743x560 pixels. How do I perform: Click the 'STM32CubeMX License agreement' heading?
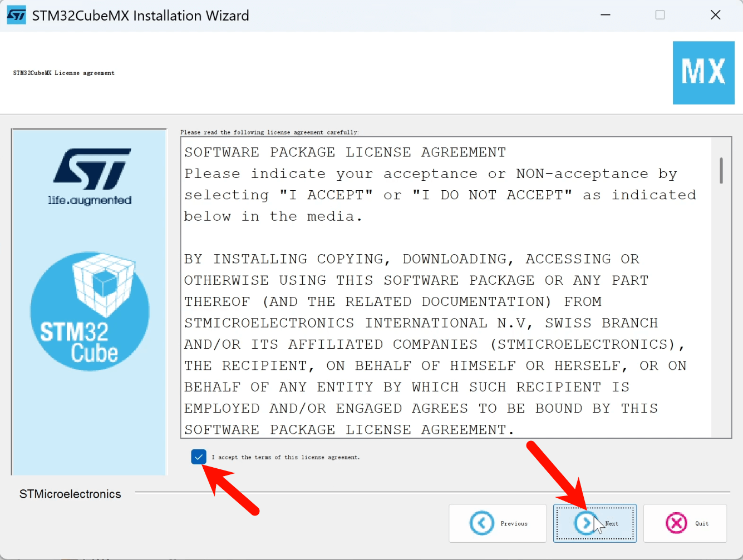click(64, 73)
